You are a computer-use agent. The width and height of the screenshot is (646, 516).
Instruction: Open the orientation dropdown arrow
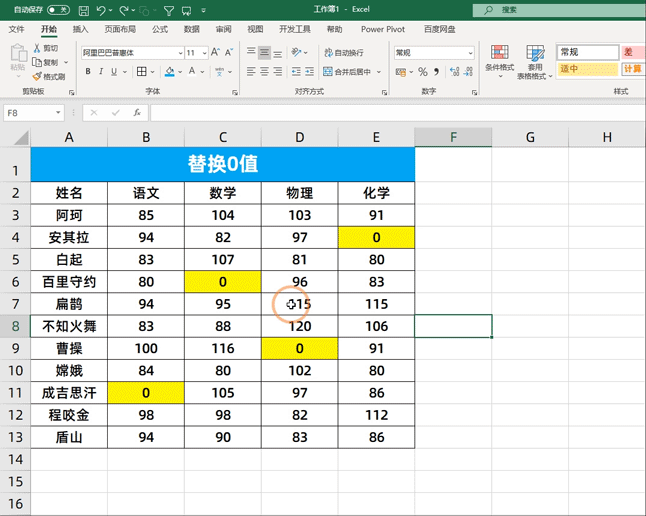coord(305,52)
